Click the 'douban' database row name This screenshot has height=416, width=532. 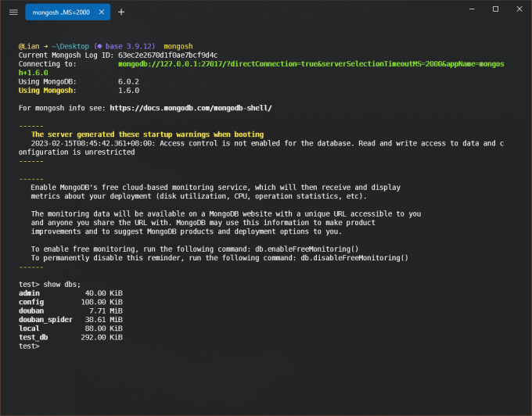coord(31,311)
